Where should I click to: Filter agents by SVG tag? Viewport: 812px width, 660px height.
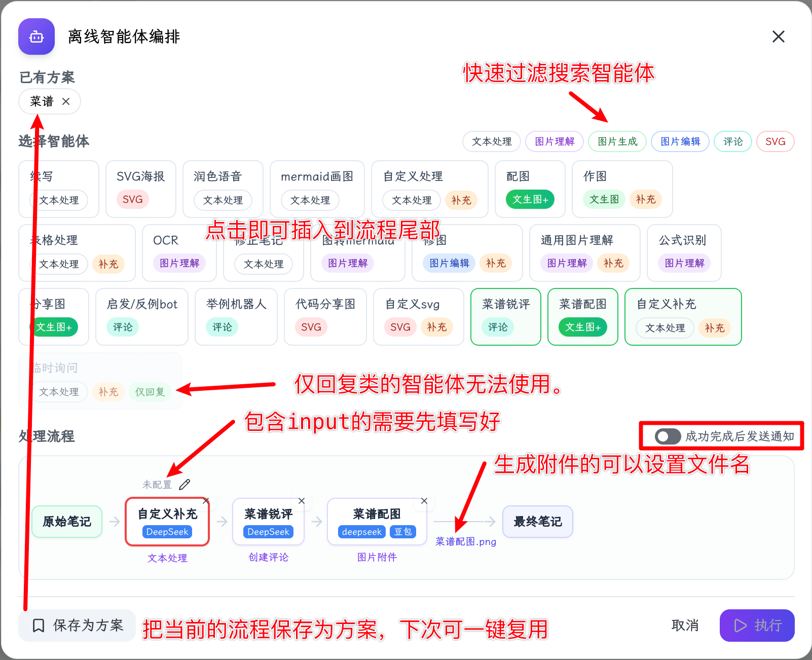tap(776, 141)
